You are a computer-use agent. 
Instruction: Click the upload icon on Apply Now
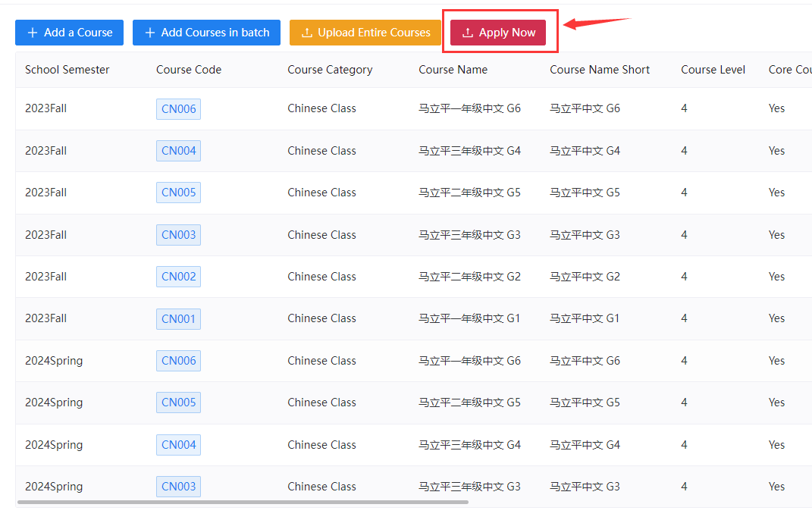click(x=468, y=33)
